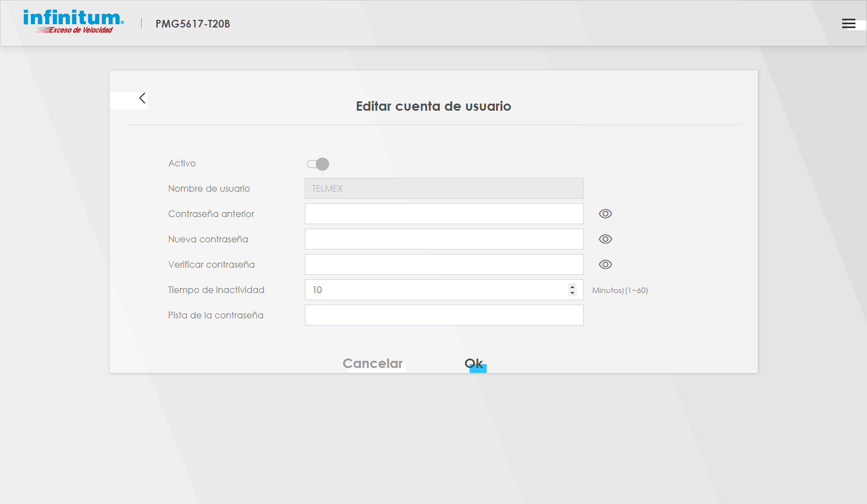
Task: Confirm changes with the Ok button
Action: (x=474, y=364)
